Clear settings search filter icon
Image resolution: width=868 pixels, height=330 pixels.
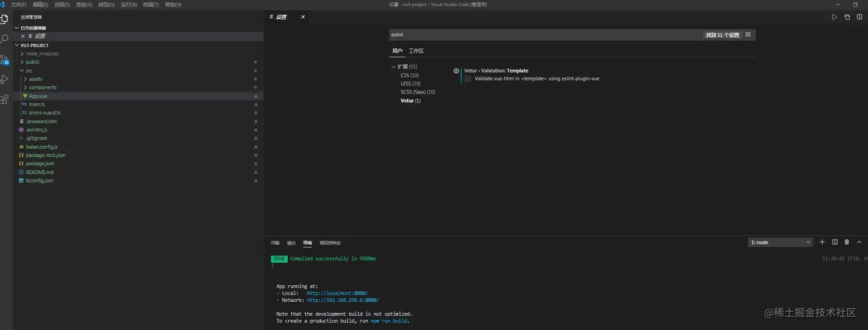pos(748,35)
